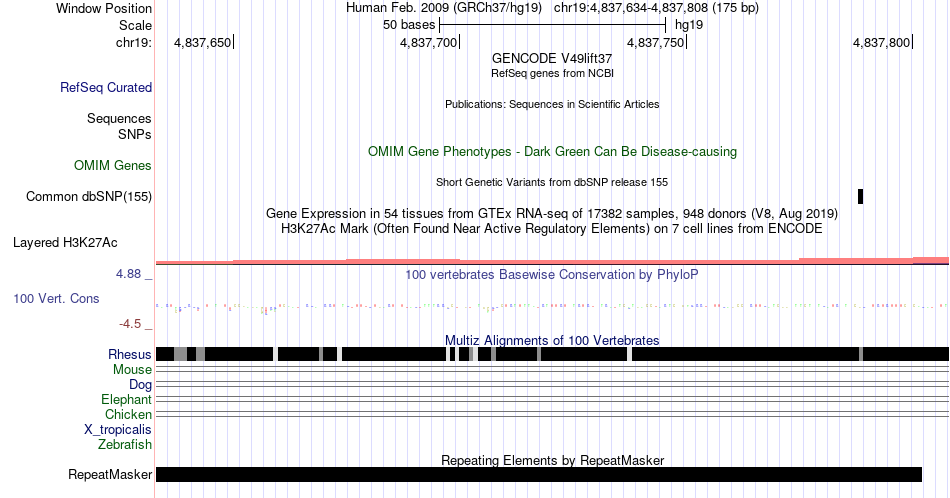Click the pink H3K27Ac signal band
This screenshot has width=950, height=498.
[x=552, y=261]
